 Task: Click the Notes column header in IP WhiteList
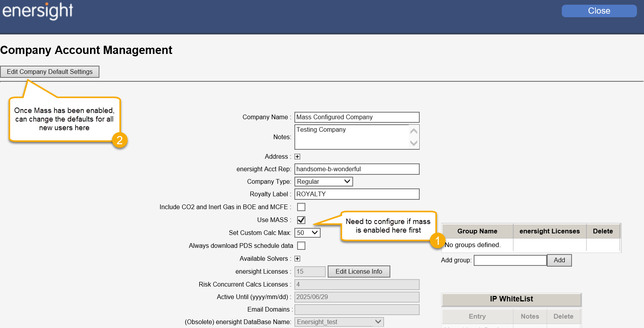pos(530,317)
